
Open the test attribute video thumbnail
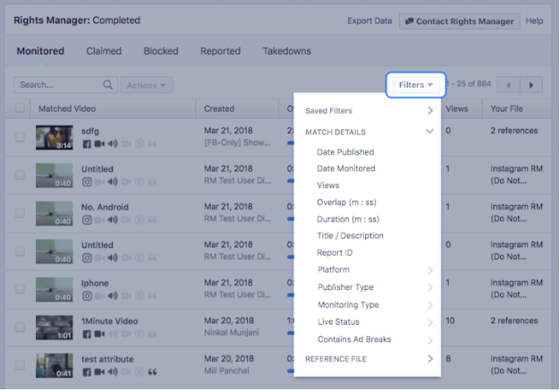(54, 366)
